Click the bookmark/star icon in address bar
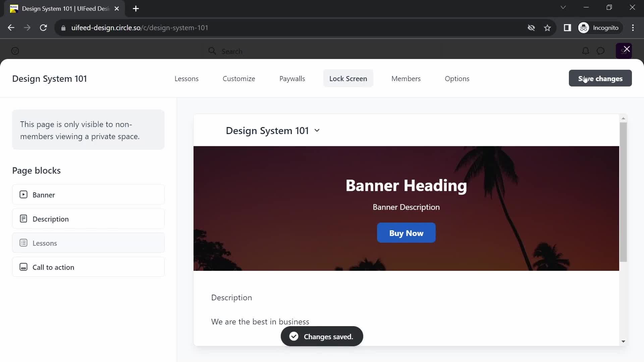This screenshot has width=644, height=362. tap(548, 28)
